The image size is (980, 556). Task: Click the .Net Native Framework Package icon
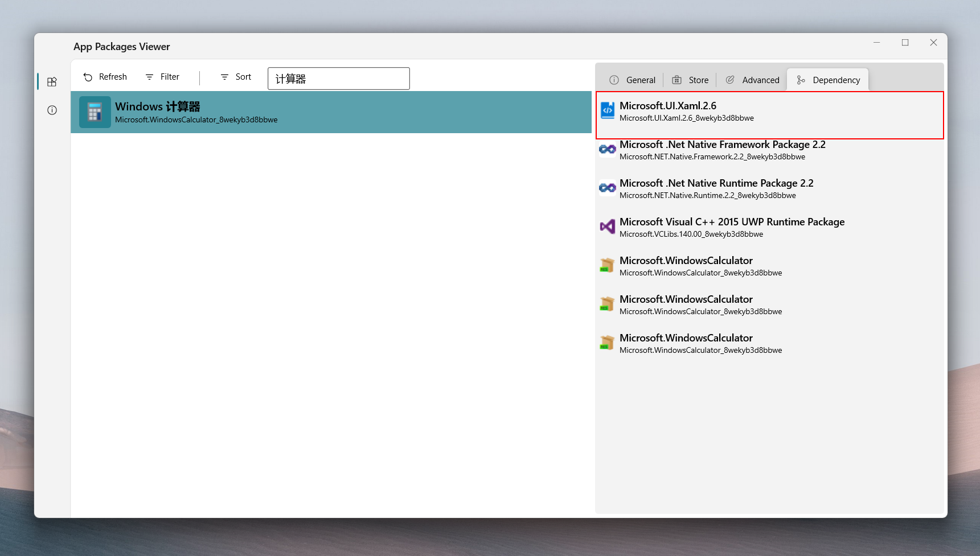tap(608, 149)
